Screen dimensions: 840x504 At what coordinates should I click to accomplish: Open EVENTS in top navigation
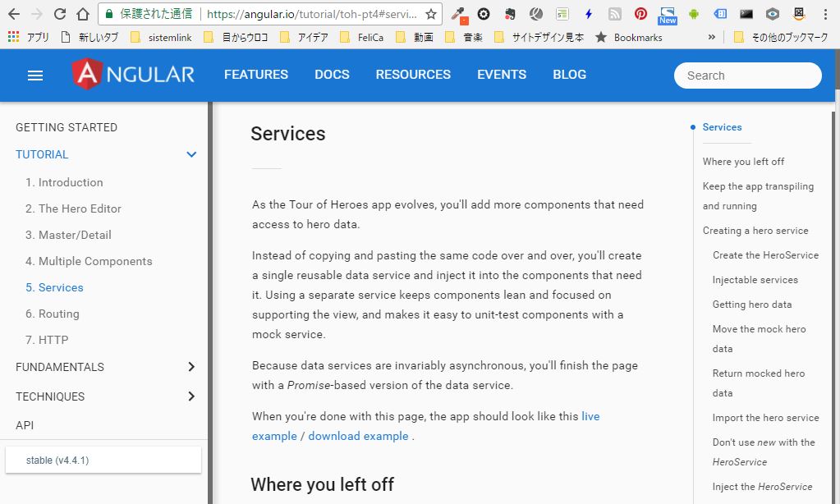[x=502, y=75]
